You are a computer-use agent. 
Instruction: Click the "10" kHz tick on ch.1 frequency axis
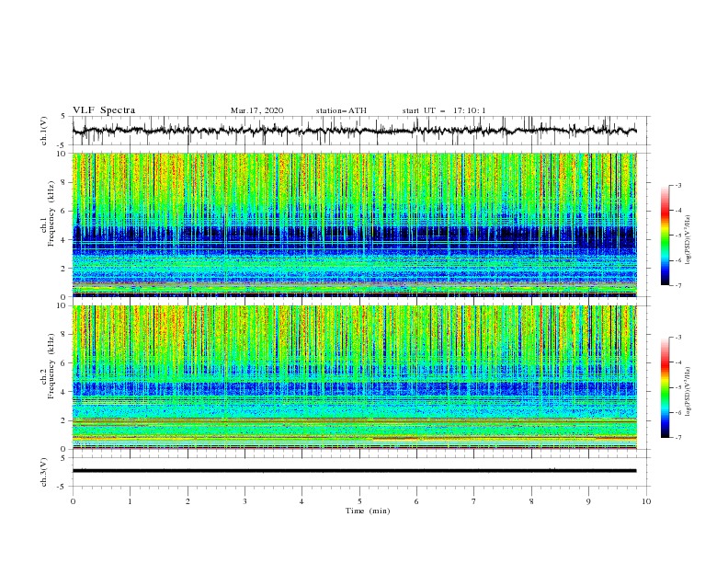click(x=63, y=154)
